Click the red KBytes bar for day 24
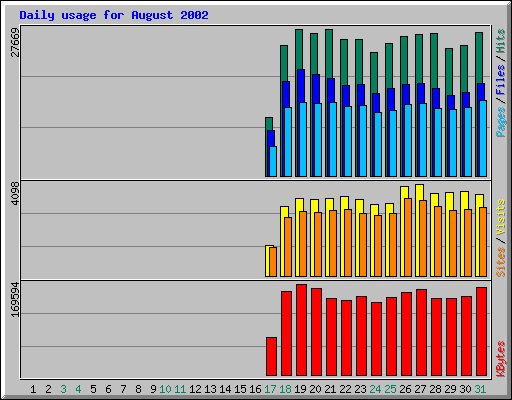The width and height of the screenshot is (512, 400). [376, 339]
